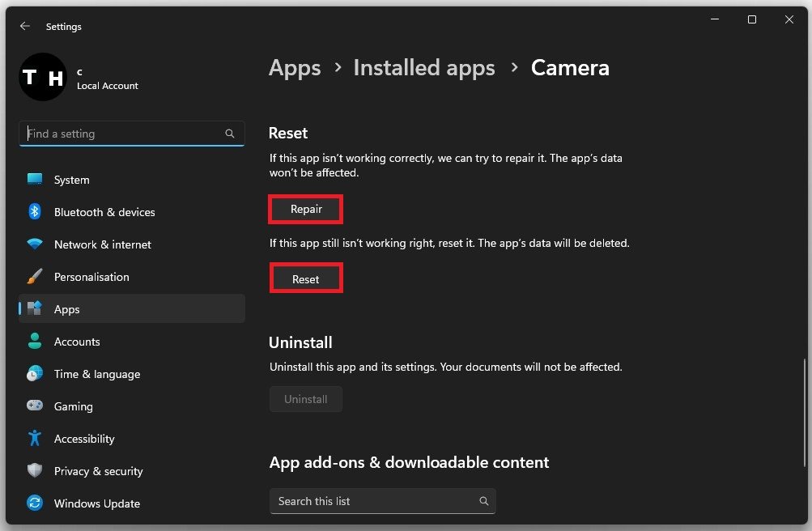The width and height of the screenshot is (812, 531).
Task: Click the Time & language globe icon
Action: click(x=35, y=374)
